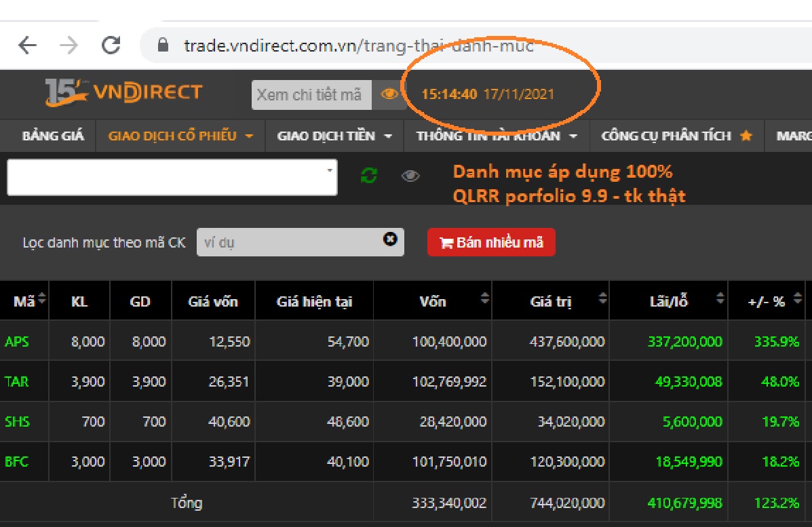Click the VNDIRECT logo

(x=123, y=93)
